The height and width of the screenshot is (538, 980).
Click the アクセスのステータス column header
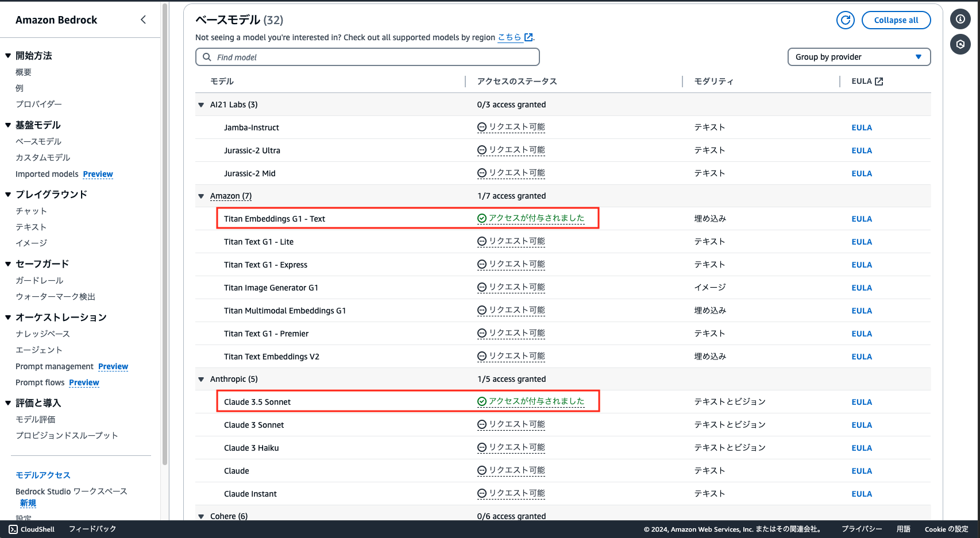click(517, 82)
